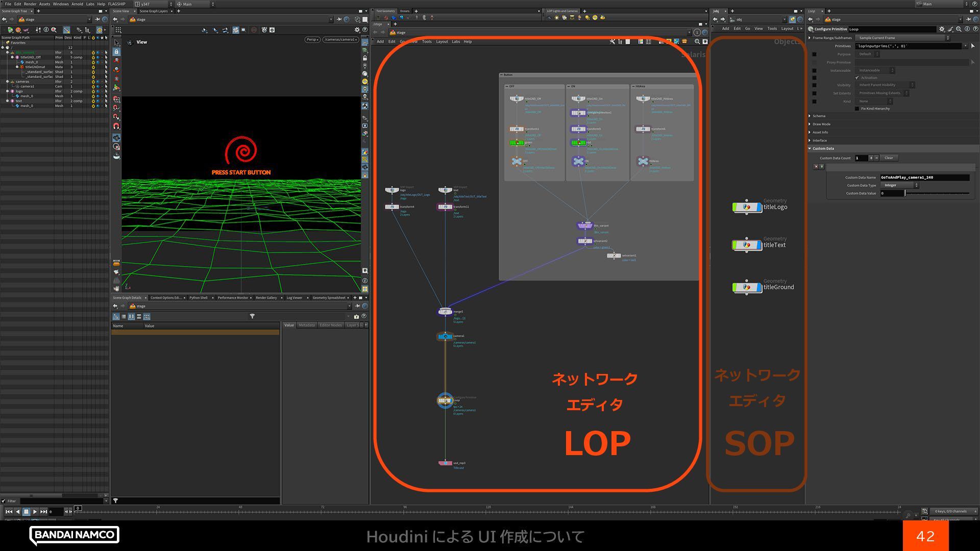The width and height of the screenshot is (980, 551).
Task: Click the titleGround geometry node icon
Action: click(746, 287)
